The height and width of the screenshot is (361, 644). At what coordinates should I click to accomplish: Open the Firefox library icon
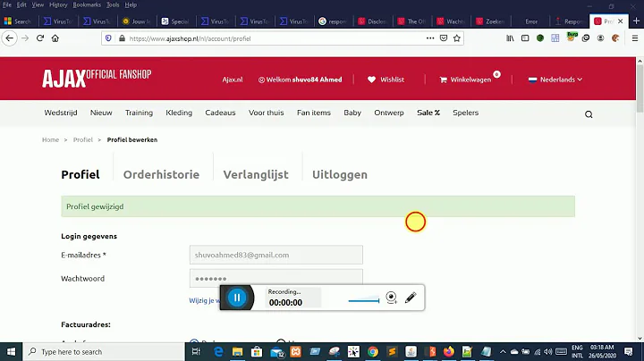click(x=510, y=38)
